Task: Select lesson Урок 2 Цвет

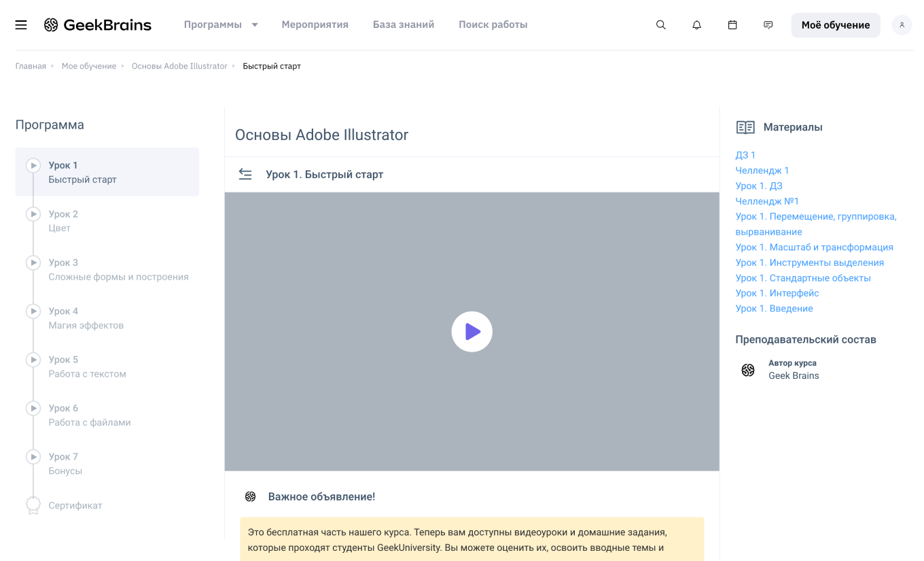Action: [107, 221]
